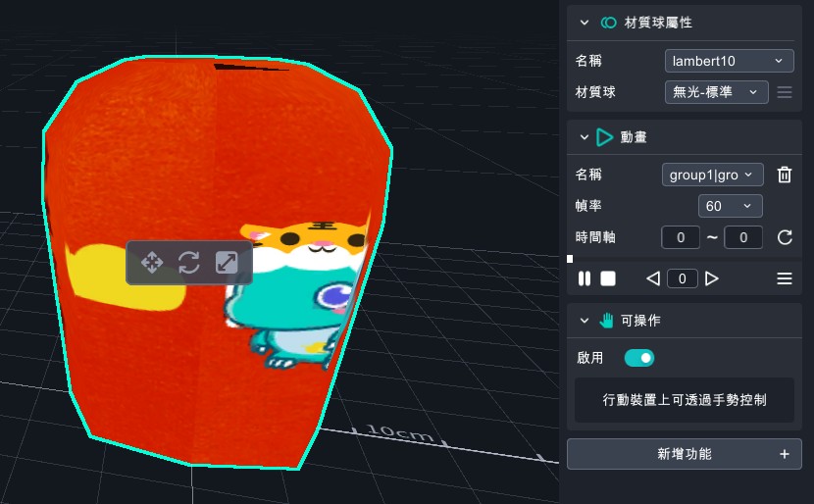Image resolution: width=814 pixels, height=504 pixels.
Task: Stop the animation playback
Action: (608, 278)
